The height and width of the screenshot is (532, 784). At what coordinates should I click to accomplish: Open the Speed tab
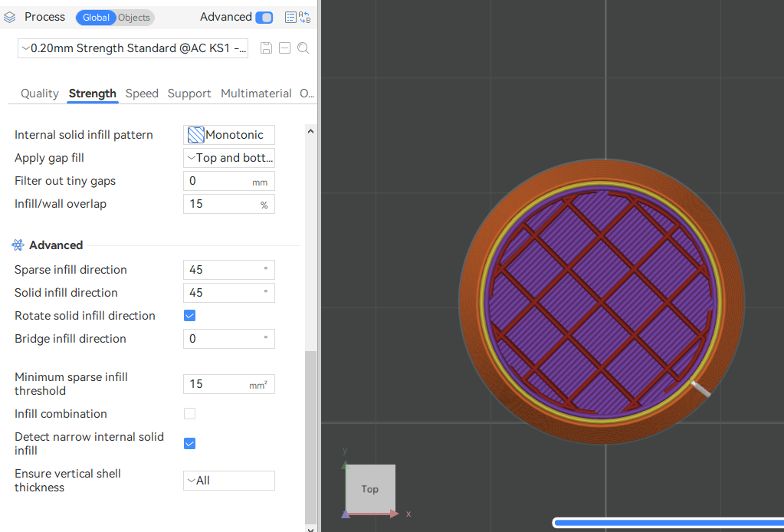[142, 94]
